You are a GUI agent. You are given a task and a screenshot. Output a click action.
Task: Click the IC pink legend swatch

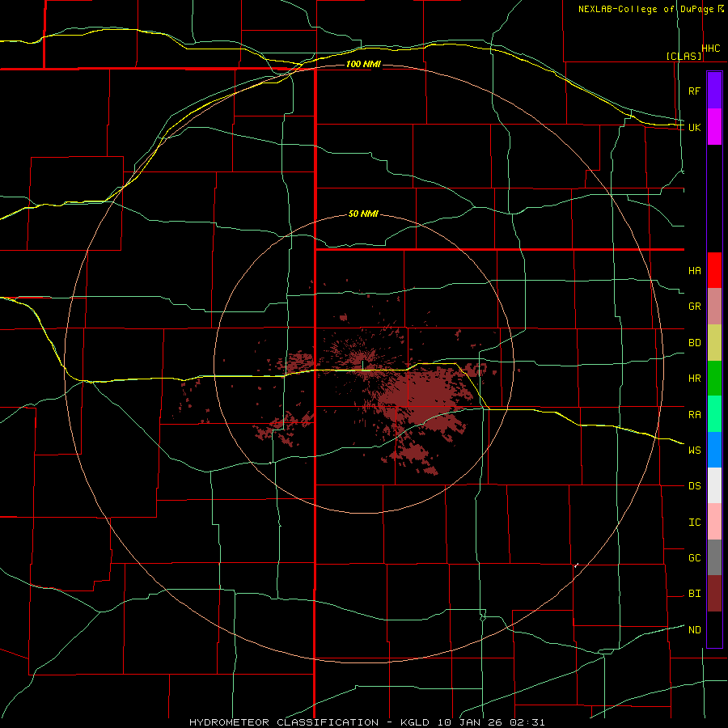[x=714, y=522]
